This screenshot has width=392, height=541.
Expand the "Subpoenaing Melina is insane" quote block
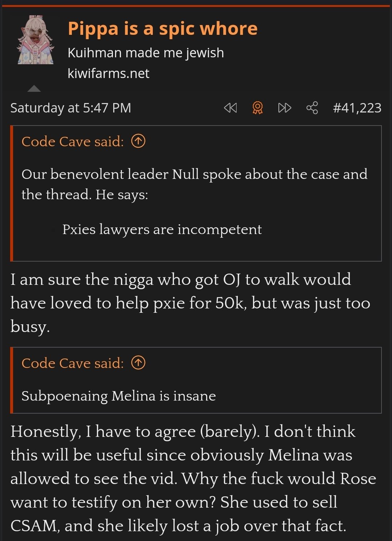coord(119,396)
